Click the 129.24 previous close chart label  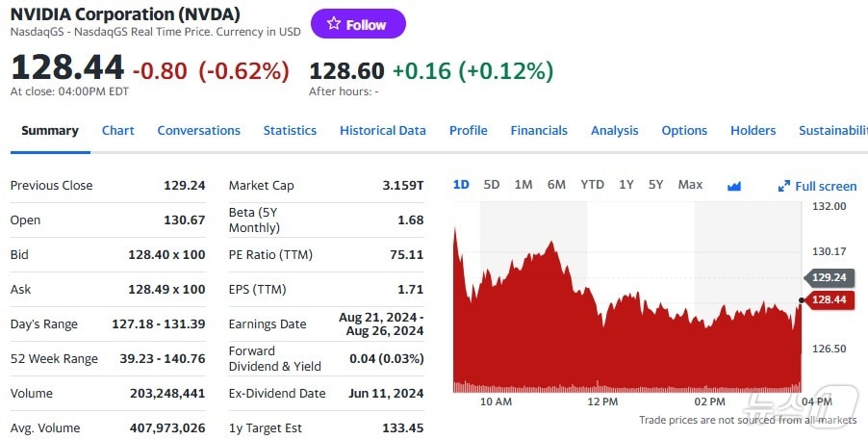tap(828, 277)
